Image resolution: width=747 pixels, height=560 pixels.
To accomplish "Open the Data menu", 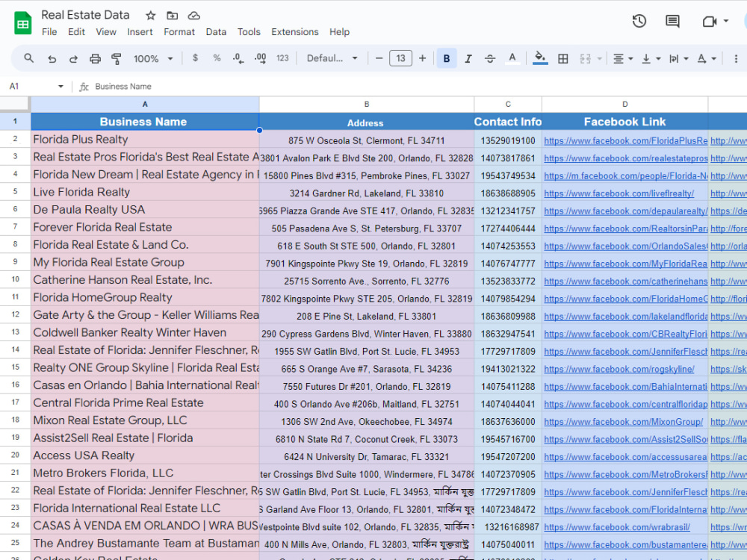I will 216,32.
